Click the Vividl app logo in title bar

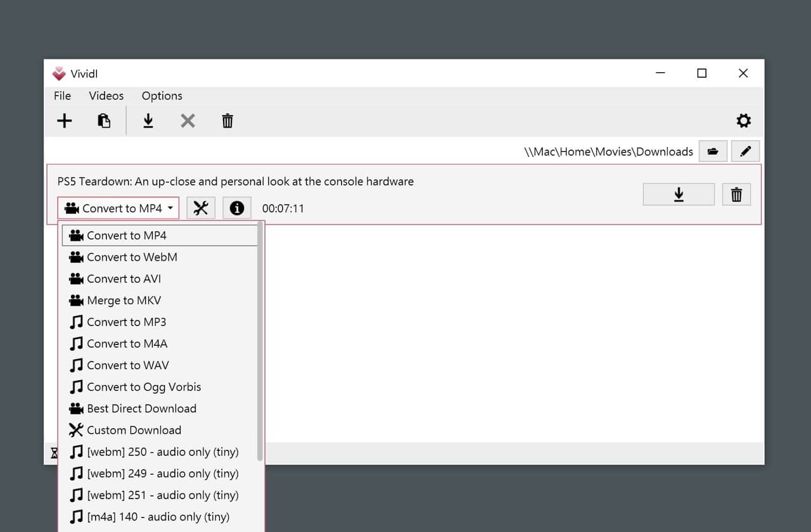[59, 73]
